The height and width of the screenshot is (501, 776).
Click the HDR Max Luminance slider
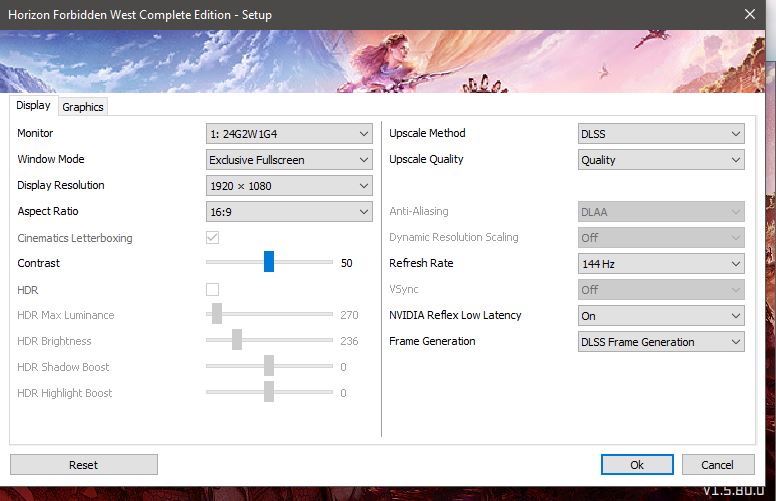point(269,314)
